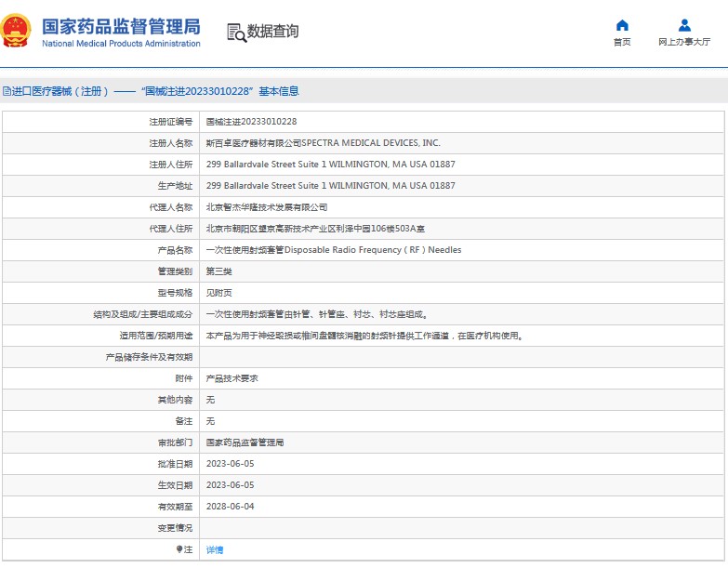Click 附件 label cell

pyautogui.click(x=100, y=378)
